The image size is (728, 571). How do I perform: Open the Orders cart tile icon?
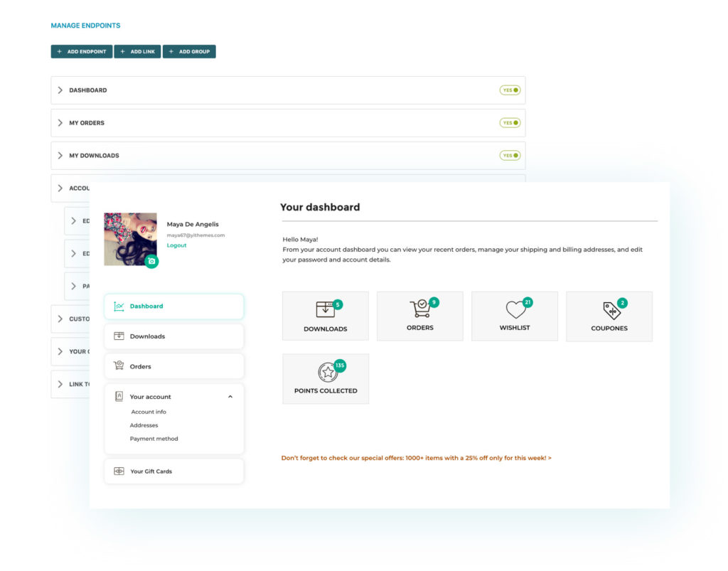(419, 309)
